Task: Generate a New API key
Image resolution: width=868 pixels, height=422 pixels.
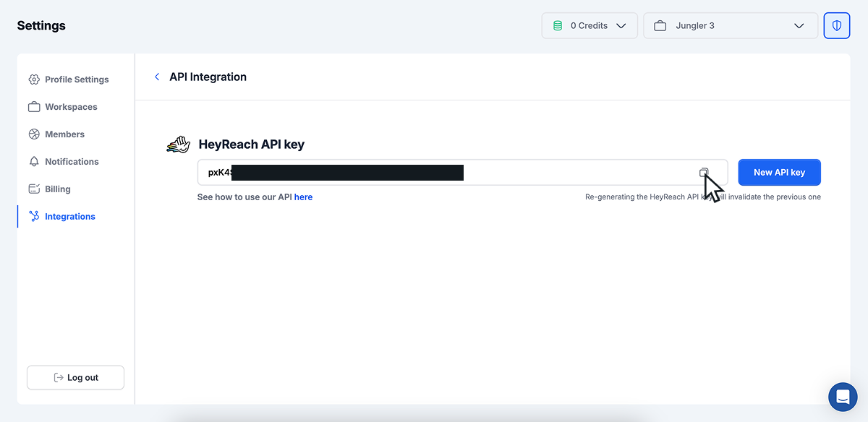Action: click(779, 172)
